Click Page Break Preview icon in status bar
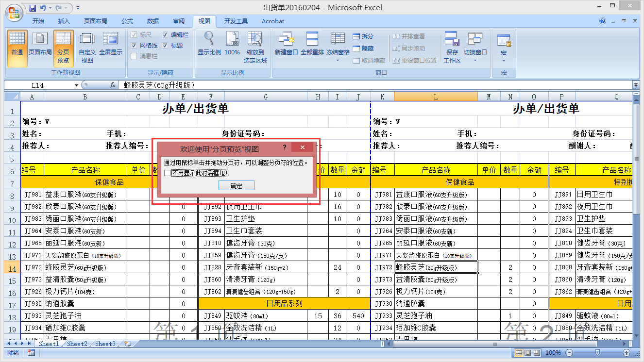Viewport: 644px width, 362px height. tap(537, 353)
